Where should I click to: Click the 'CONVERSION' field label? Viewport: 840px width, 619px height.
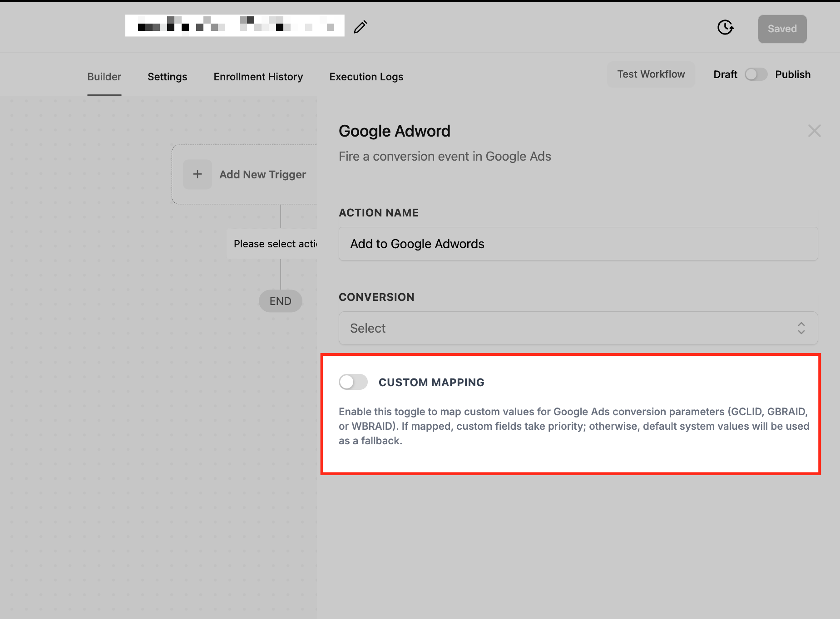[x=376, y=297]
